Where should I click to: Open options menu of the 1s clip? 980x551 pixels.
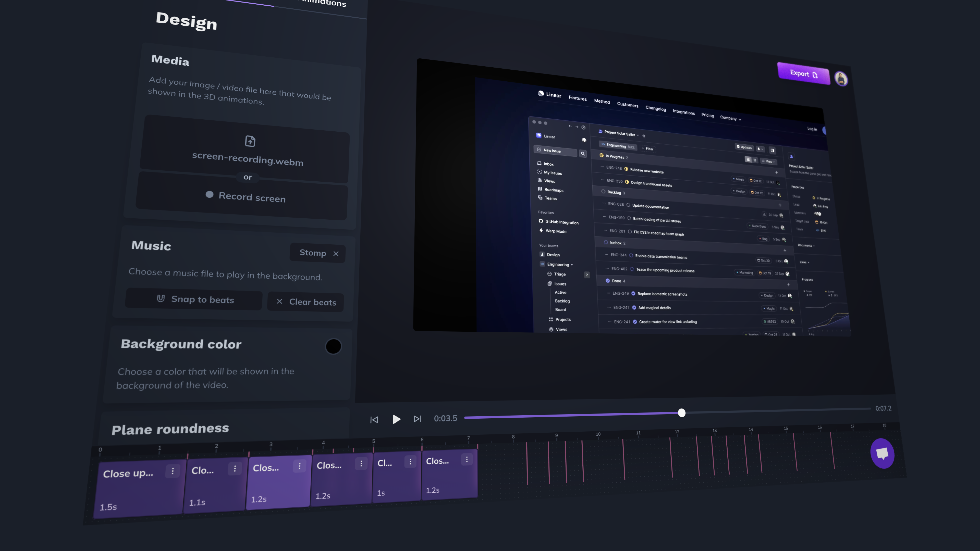coord(410,461)
